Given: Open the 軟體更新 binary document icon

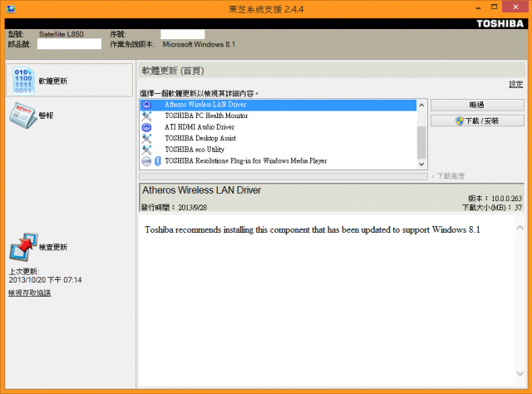Looking at the screenshot, I should coord(24,81).
